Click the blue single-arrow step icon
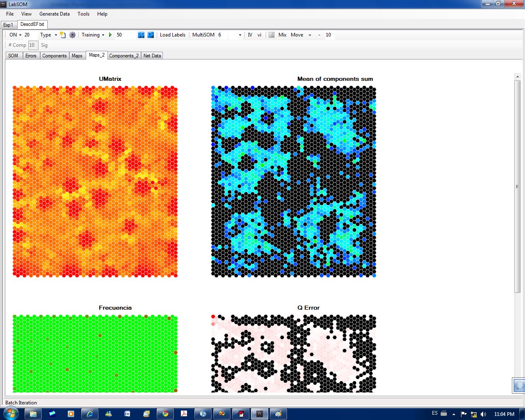The image size is (525, 420). coord(151,35)
